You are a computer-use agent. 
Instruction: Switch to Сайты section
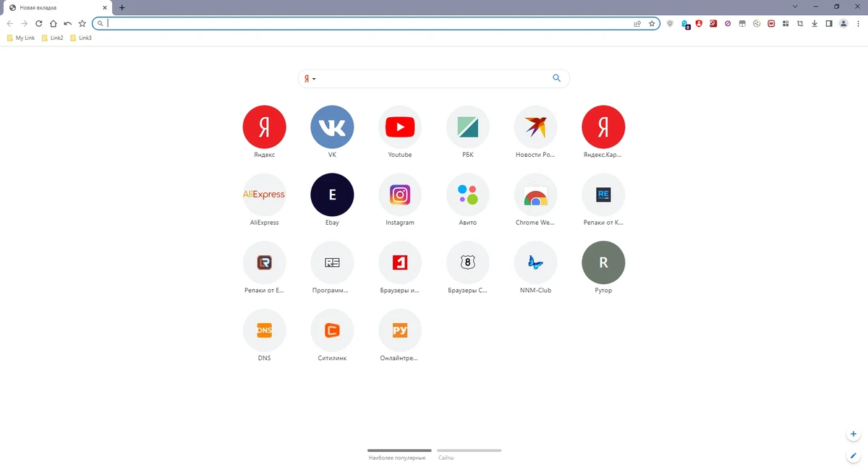click(x=469, y=454)
